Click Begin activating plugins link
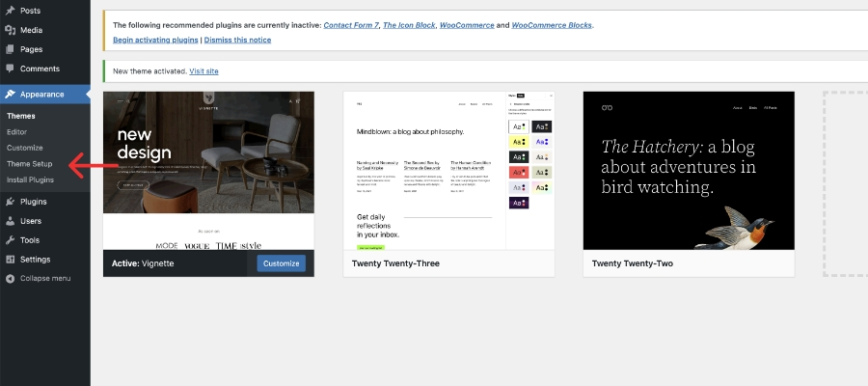868x386 pixels. tap(155, 40)
